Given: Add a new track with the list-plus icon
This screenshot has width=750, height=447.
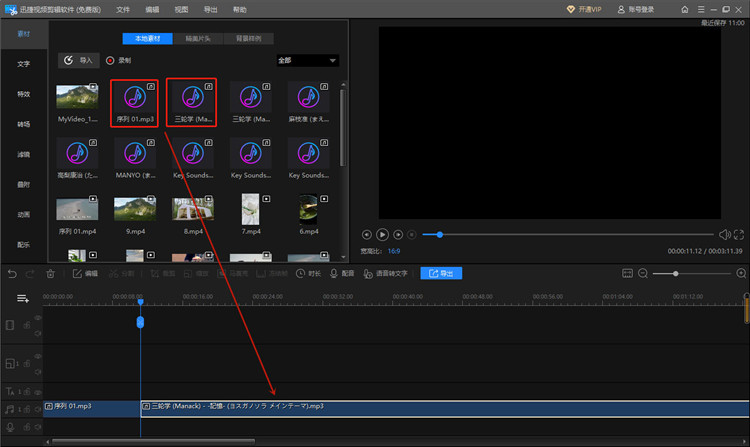Looking at the screenshot, I should pyautogui.click(x=22, y=299).
